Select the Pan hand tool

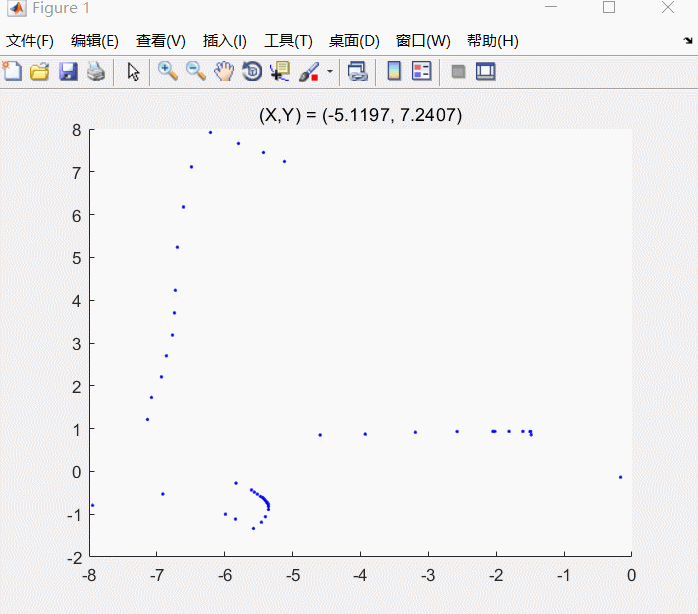224,71
